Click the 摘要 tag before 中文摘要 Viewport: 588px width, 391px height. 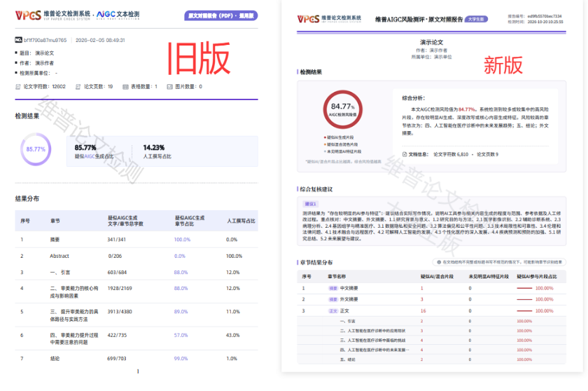[333, 288]
